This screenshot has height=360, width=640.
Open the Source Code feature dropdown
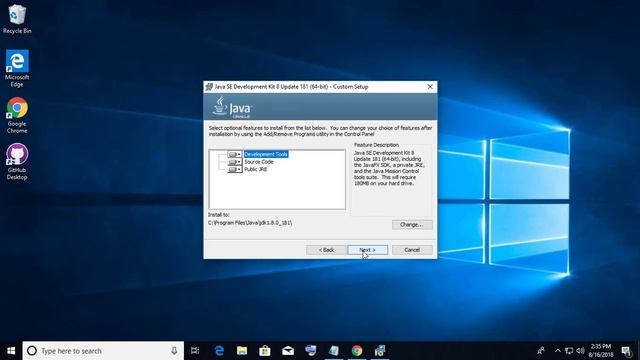pos(235,162)
